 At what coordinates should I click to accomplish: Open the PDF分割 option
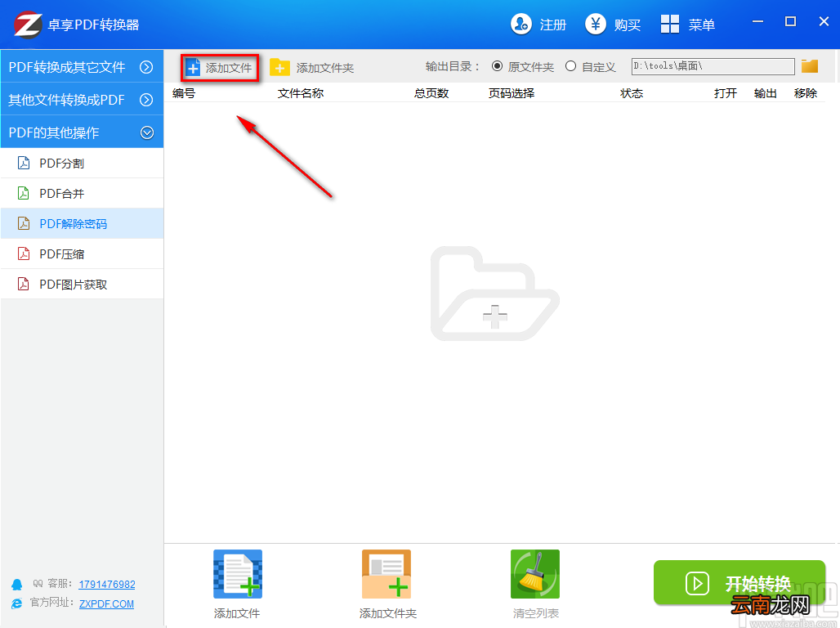click(x=82, y=163)
